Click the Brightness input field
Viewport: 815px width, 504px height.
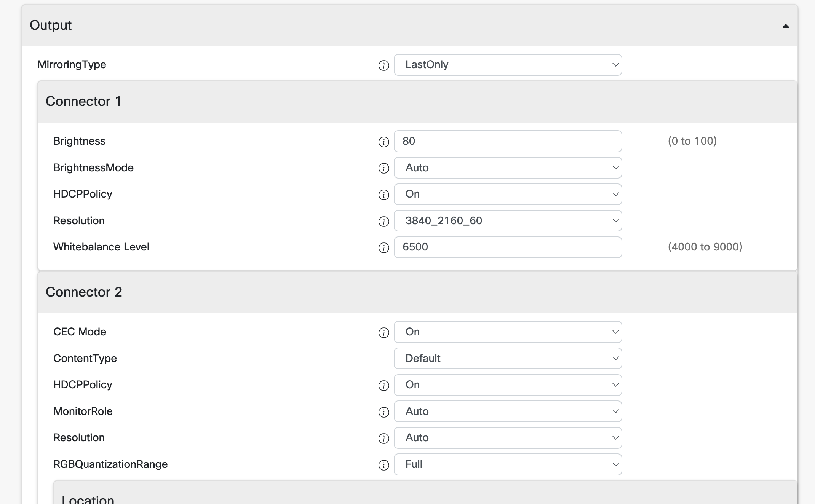[508, 141]
